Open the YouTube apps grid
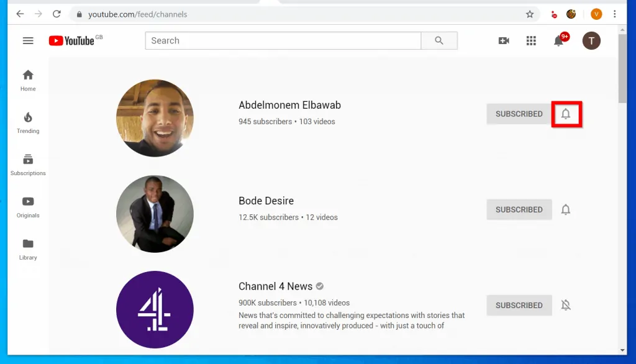Image resolution: width=636 pixels, height=364 pixels. tap(531, 41)
